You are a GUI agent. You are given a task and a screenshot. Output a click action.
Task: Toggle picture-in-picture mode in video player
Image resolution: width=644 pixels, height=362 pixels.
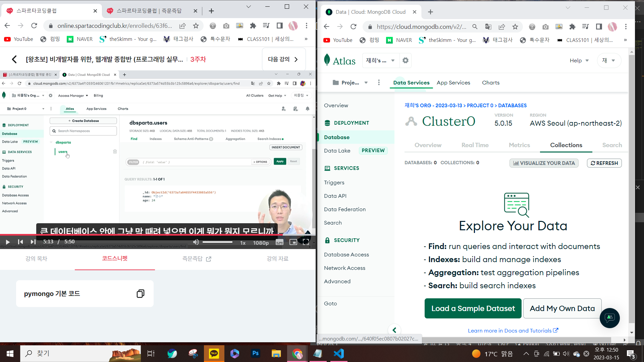click(293, 242)
